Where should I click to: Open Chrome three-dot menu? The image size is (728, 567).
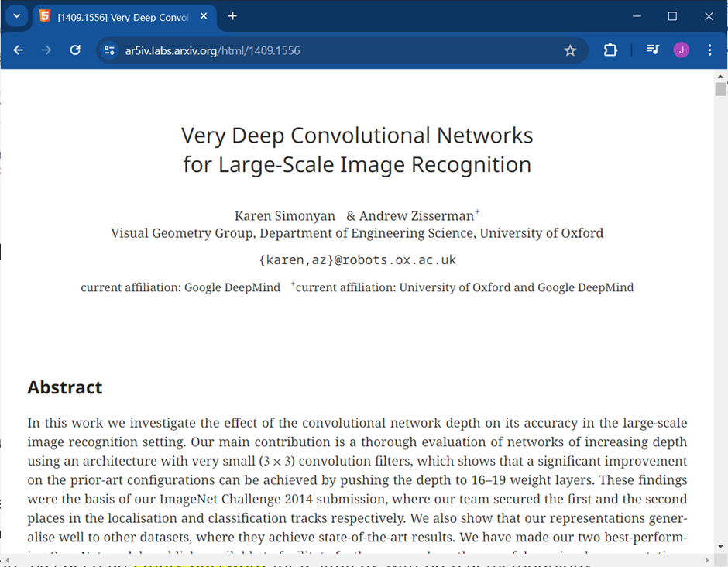[709, 50]
